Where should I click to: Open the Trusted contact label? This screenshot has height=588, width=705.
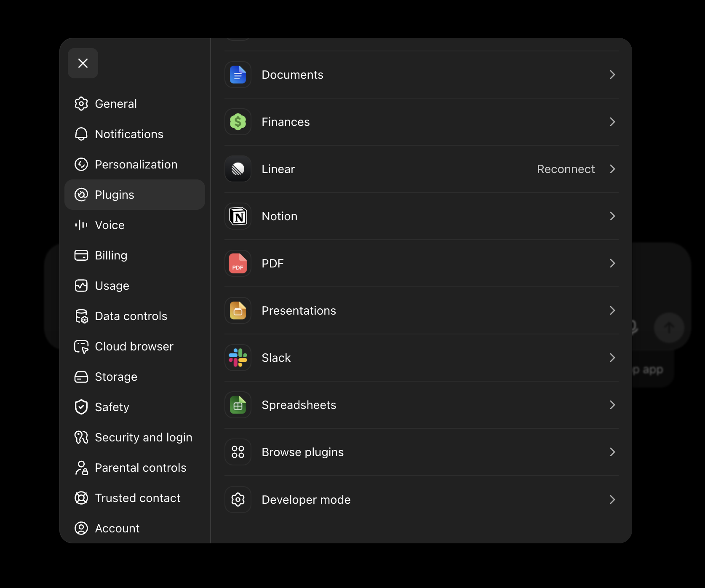138,498
